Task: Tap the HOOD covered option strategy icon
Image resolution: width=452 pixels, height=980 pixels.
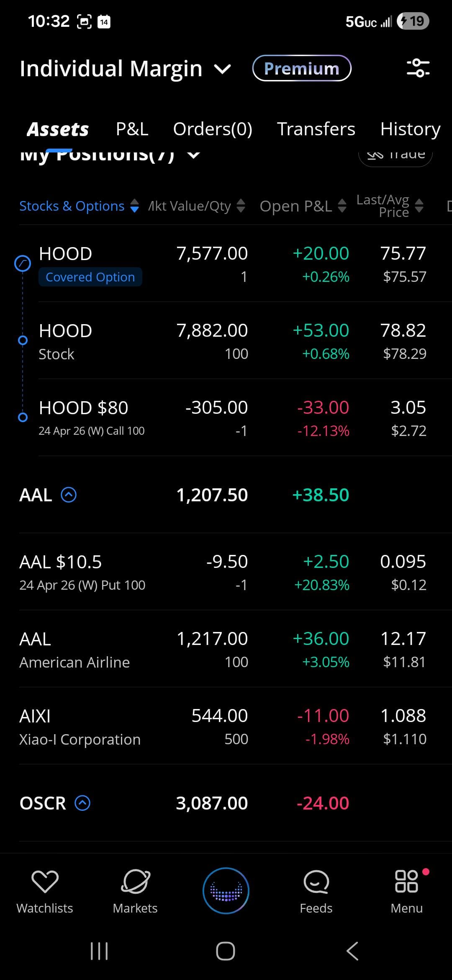Action: (x=23, y=263)
